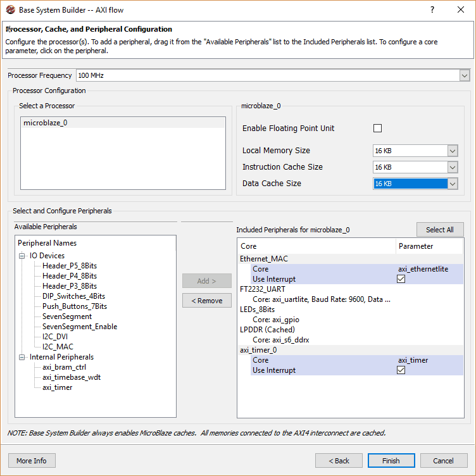Click the Select All button
This screenshot has width=476, height=476.
pos(439,229)
